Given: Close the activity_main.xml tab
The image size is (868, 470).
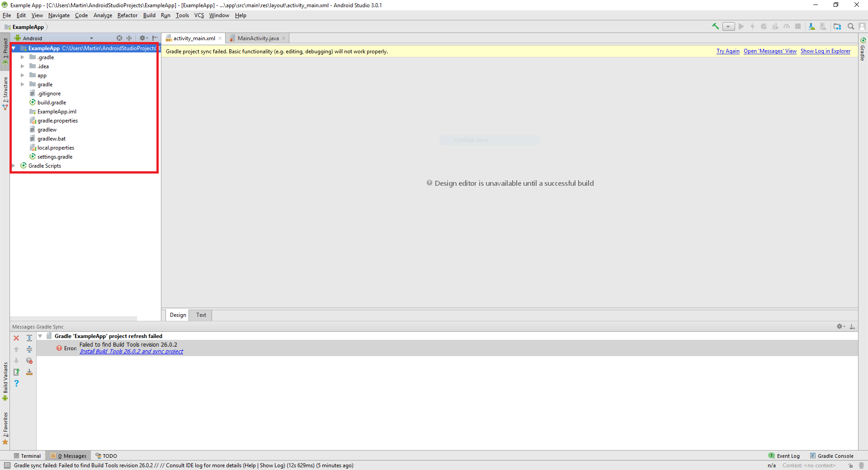Looking at the screenshot, I should coord(220,38).
